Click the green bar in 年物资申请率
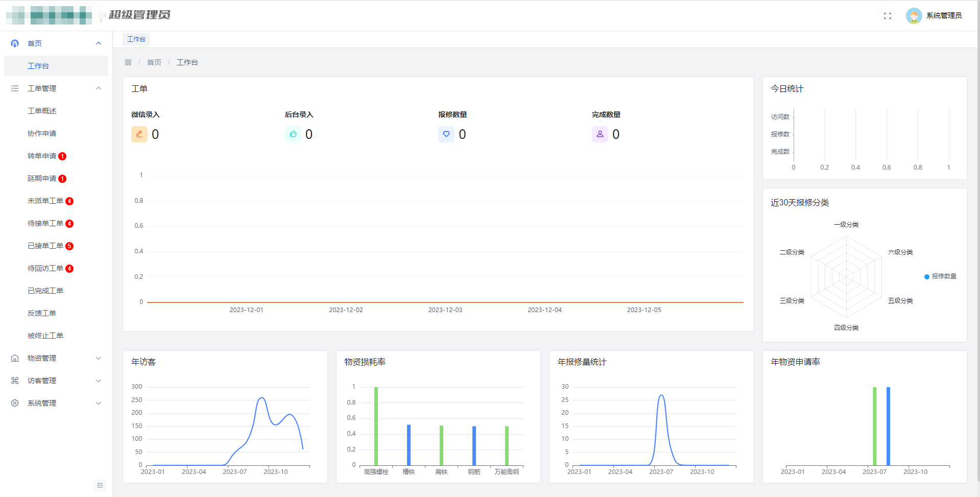Screen dimensions: 980x497 (875, 426)
